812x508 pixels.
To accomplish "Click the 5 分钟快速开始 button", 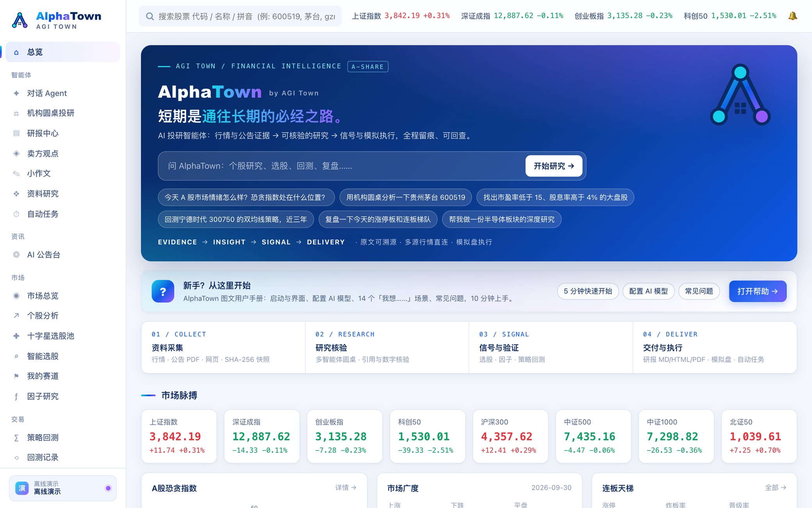I will (x=588, y=292).
